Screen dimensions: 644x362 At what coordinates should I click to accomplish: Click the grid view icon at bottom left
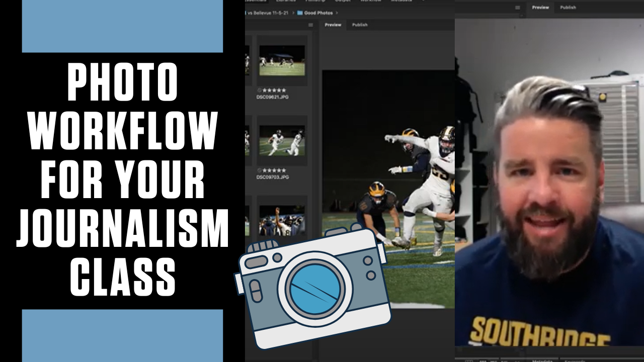click(x=470, y=360)
